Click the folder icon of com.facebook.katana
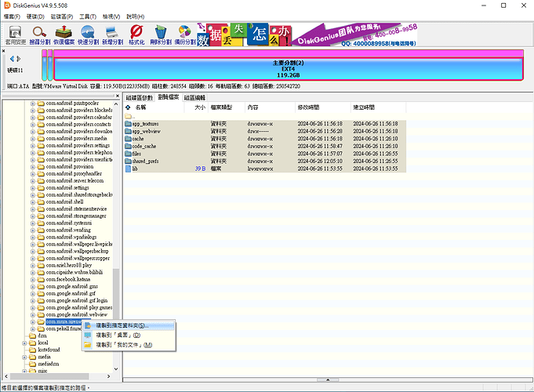This screenshot has height=392, width=534. tap(41, 279)
